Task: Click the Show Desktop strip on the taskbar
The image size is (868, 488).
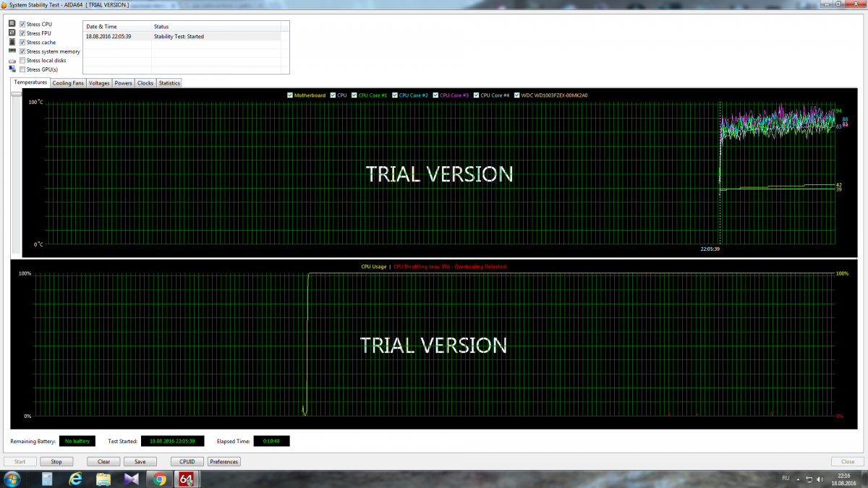Action: pyautogui.click(x=864, y=479)
